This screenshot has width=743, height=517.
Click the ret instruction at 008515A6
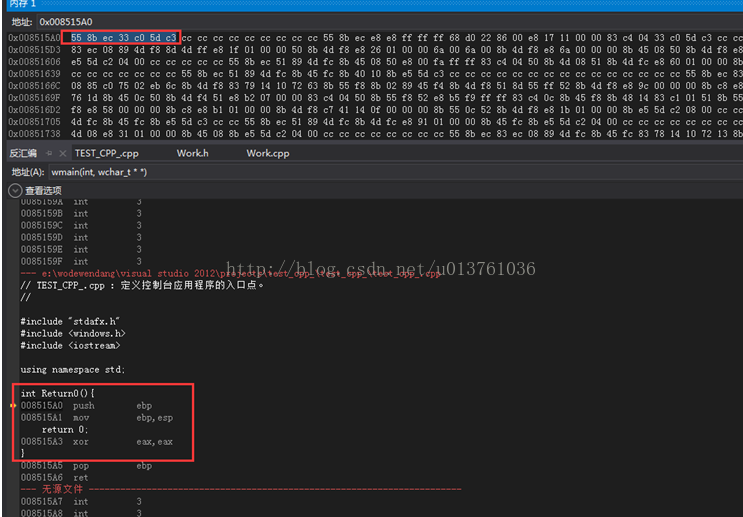(54, 478)
